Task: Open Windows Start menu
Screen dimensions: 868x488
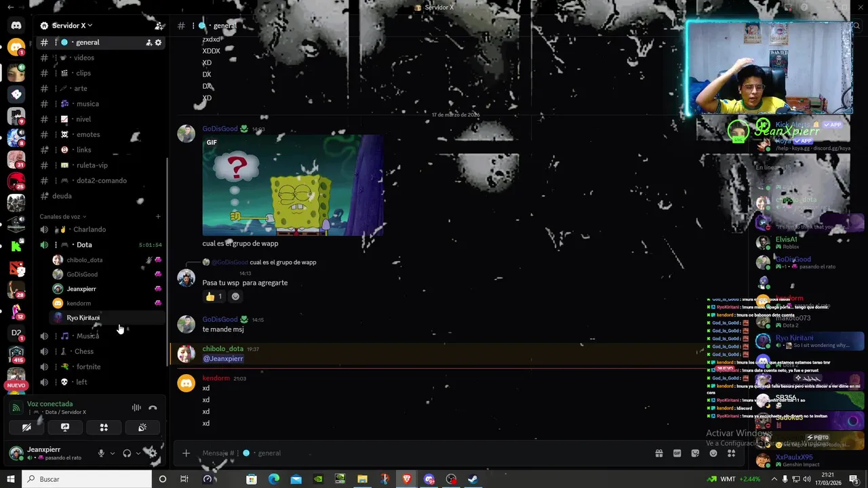Action: pos(11,479)
